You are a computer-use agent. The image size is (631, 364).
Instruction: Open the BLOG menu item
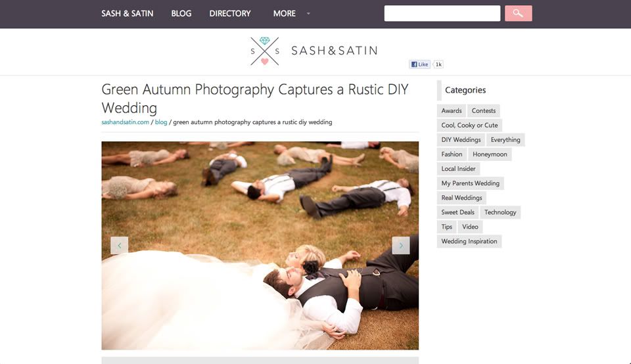coord(181,14)
